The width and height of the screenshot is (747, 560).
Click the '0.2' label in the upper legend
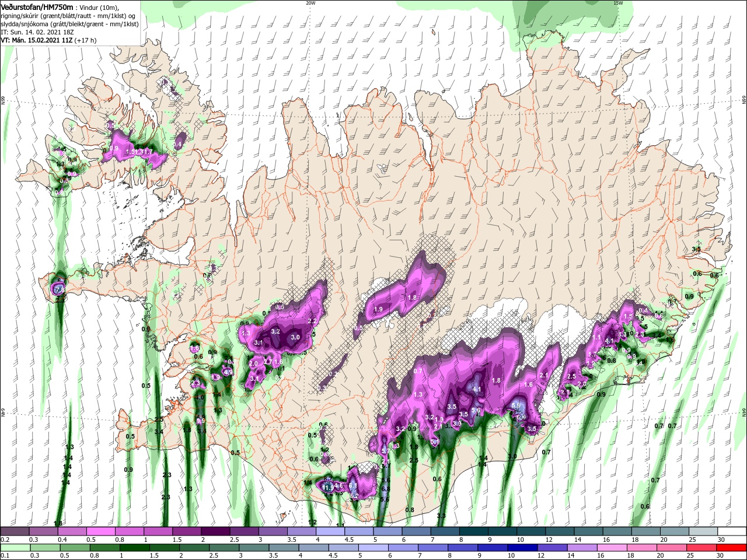pos(5,540)
